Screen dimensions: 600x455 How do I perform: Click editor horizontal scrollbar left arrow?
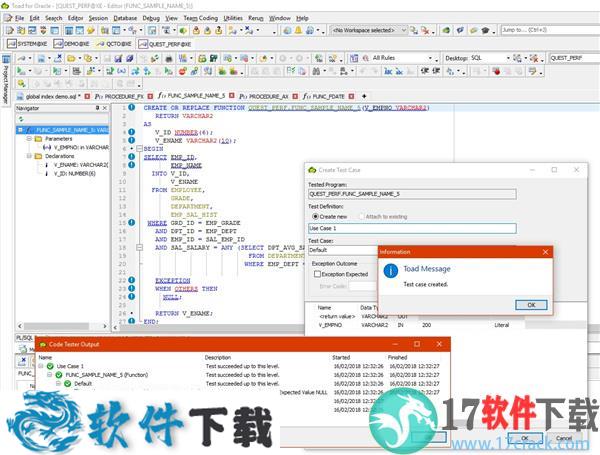(x=115, y=328)
